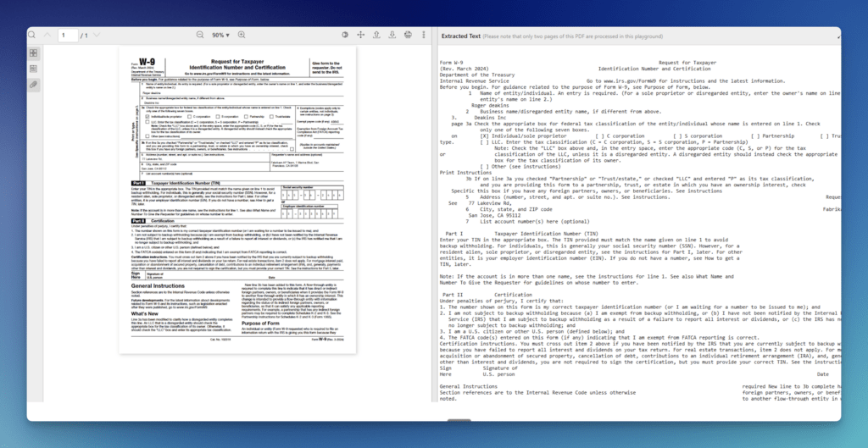Open the 90% zoom level dropdown
868x448 pixels.
[220, 36]
